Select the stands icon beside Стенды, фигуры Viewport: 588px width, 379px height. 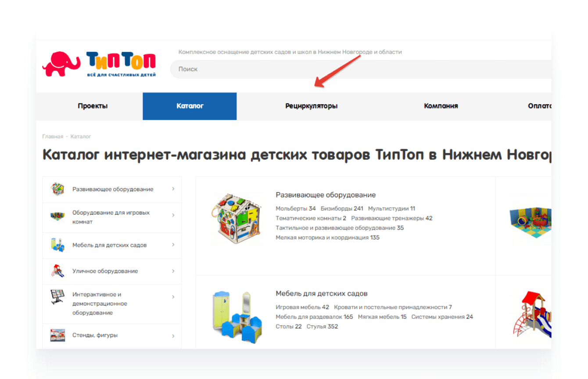click(x=57, y=336)
